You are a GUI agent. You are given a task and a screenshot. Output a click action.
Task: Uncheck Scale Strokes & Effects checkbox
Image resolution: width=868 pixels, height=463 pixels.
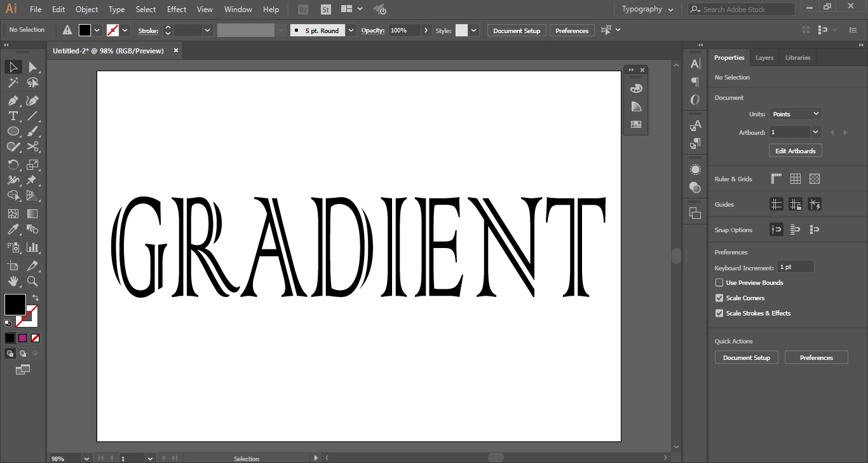tap(719, 313)
